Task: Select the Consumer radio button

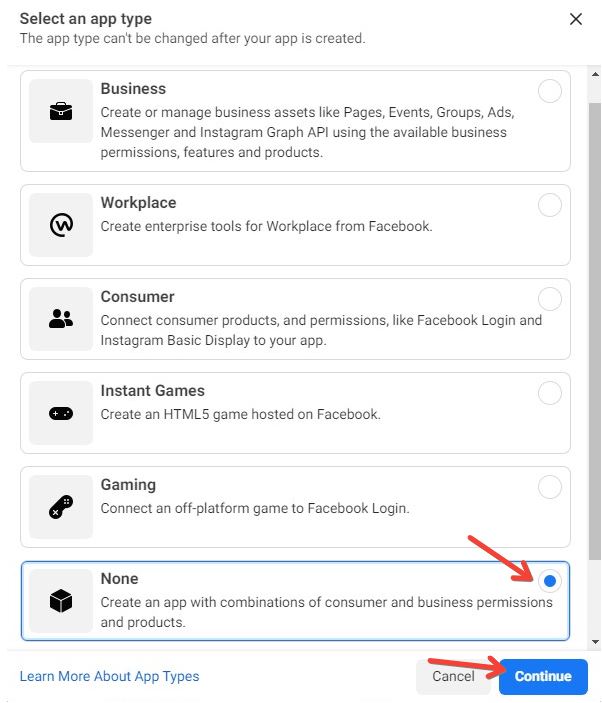Action: click(550, 299)
